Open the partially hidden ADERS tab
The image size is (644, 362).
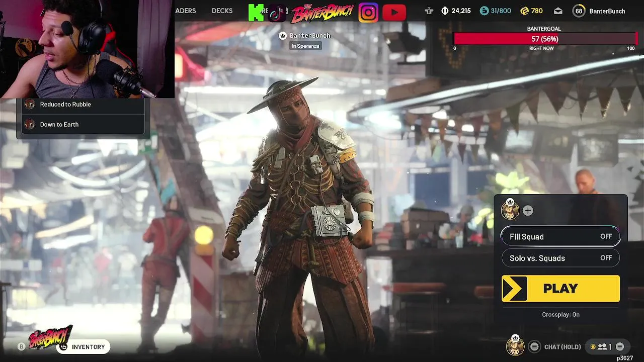[x=186, y=11]
